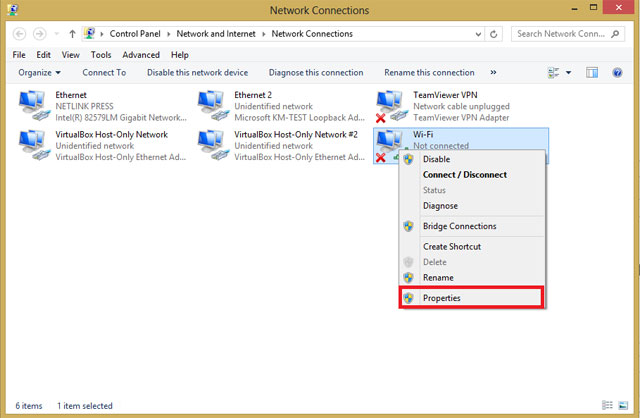Screen dimensions: 640x418
Task: Choose Create Shortcut in context menu
Action: coord(471,247)
